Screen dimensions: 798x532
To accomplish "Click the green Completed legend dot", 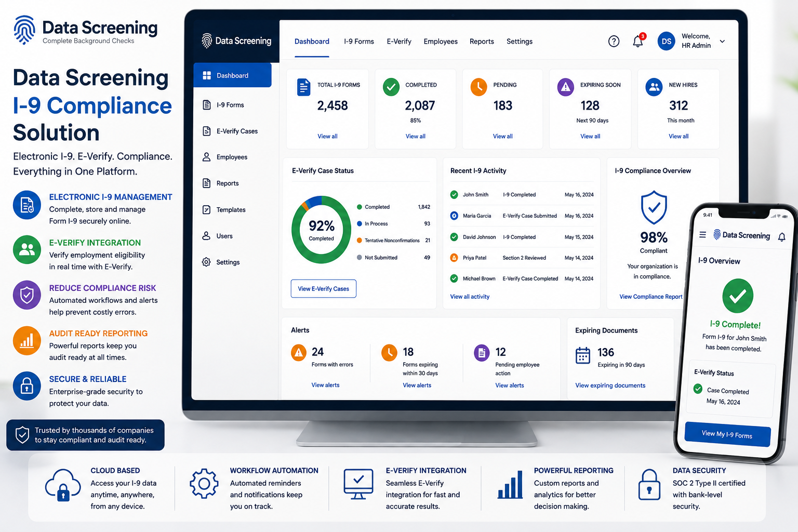I will pyautogui.click(x=360, y=207).
